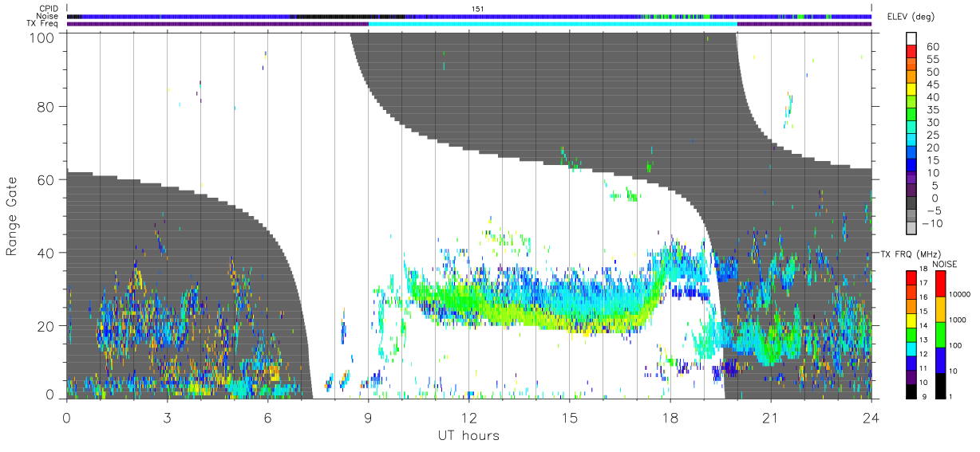
Task: Click x-axis tick label '21'
Action: click(771, 418)
